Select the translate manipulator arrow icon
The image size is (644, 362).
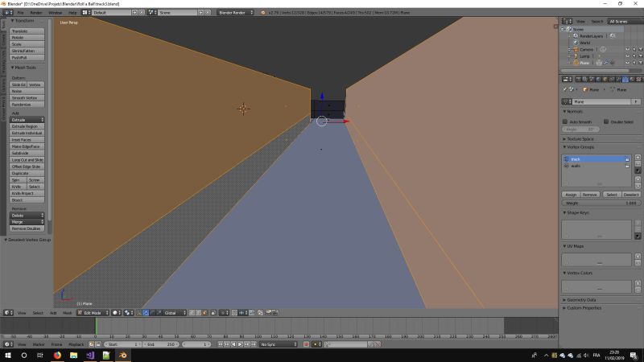click(146, 313)
